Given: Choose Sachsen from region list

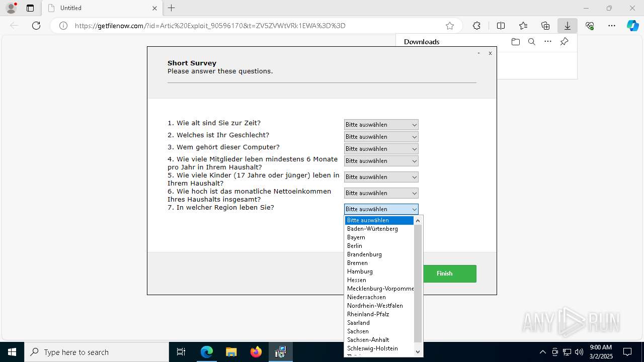Looking at the screenshot, I should 379,331.
